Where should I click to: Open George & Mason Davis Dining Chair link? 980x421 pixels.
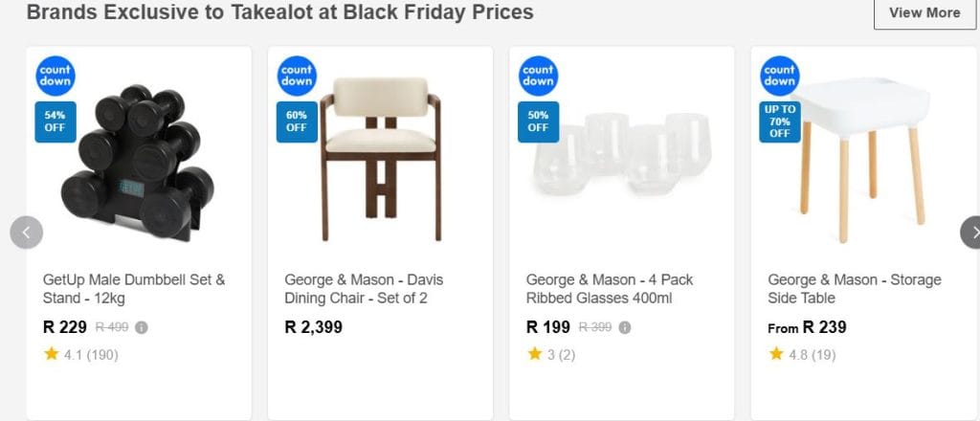tap(364, 289)
